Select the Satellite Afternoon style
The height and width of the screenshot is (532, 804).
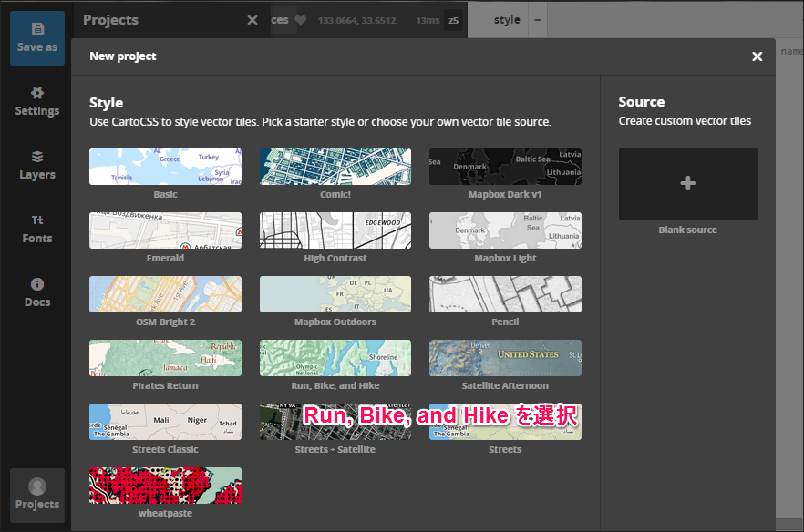(x=505, y=358)
